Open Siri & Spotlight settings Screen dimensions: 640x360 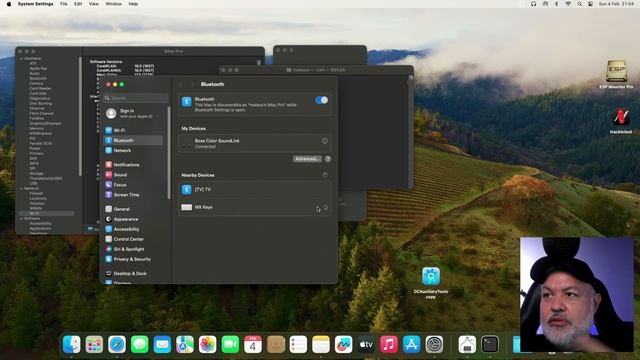(133, 249)
